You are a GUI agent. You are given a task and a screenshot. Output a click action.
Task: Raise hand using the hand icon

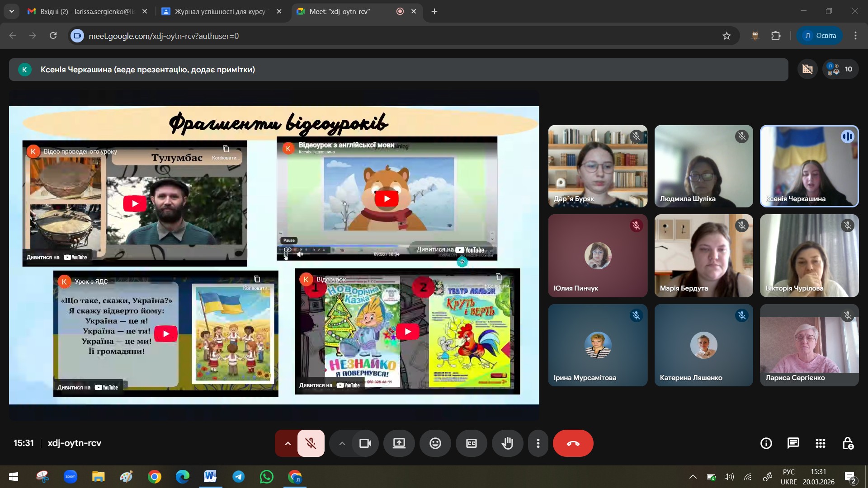click(507, 443)
